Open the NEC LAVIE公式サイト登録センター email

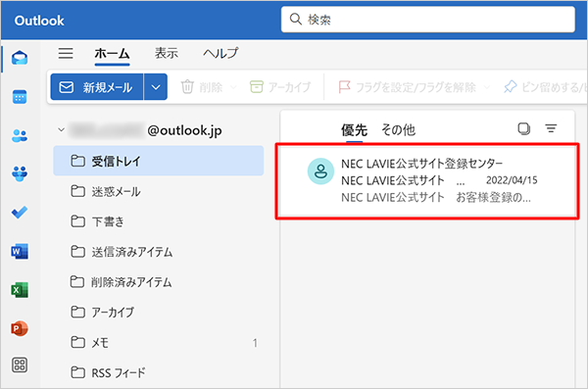click(427, 181)
